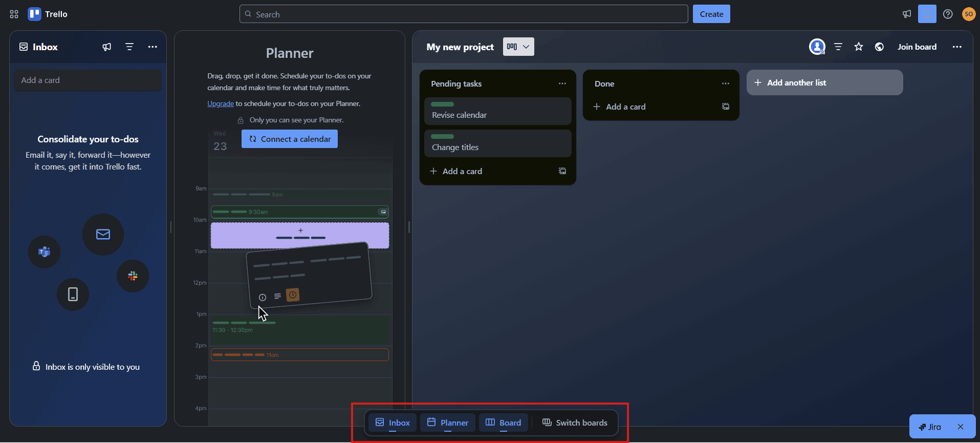The height and width of the screenshot is (443, 980).
Task: Open the app switcher grid icon
Action: (14, 14)
